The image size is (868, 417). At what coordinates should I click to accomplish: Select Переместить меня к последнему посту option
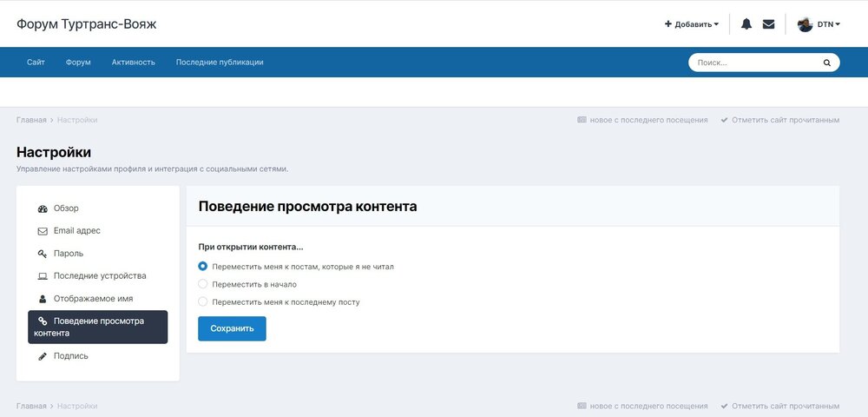202,301
